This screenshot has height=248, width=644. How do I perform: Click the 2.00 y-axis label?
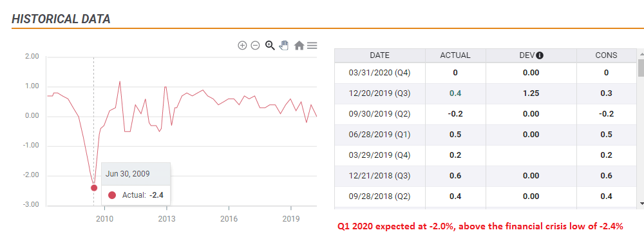point(32,57)
